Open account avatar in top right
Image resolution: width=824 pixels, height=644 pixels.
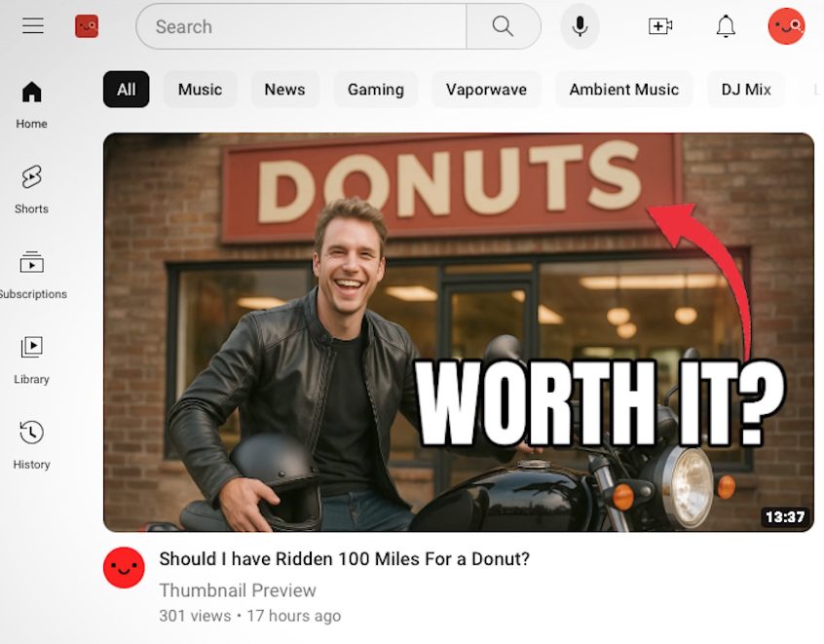click(x=786, y=26)
